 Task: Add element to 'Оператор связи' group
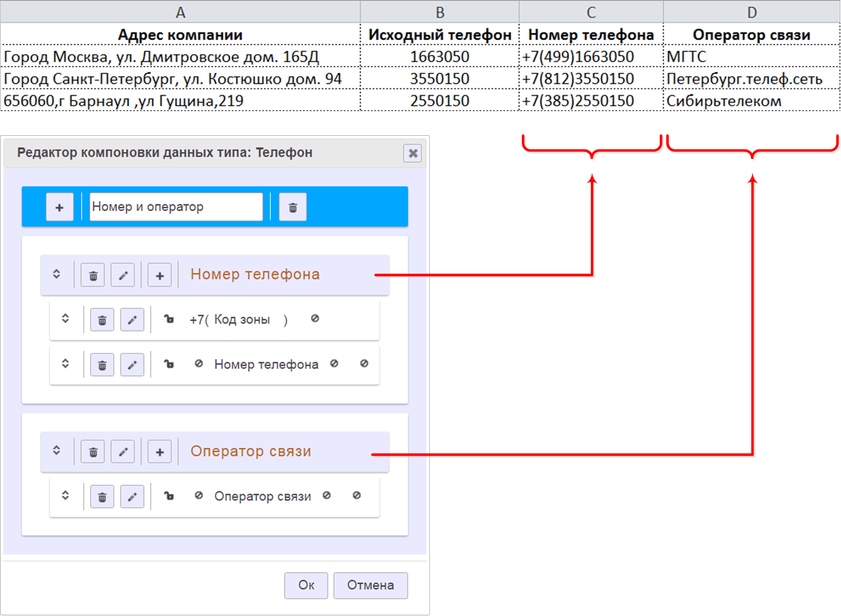(x=159, y=452)
